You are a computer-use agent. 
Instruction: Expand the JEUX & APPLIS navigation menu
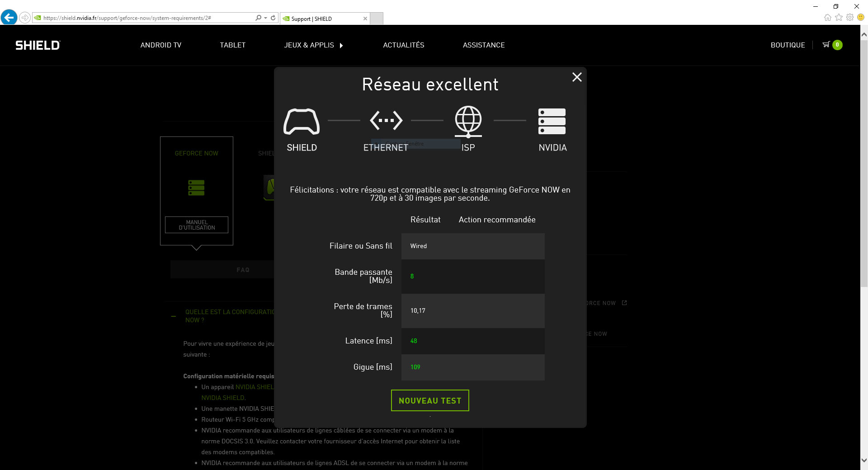point(309,45)
